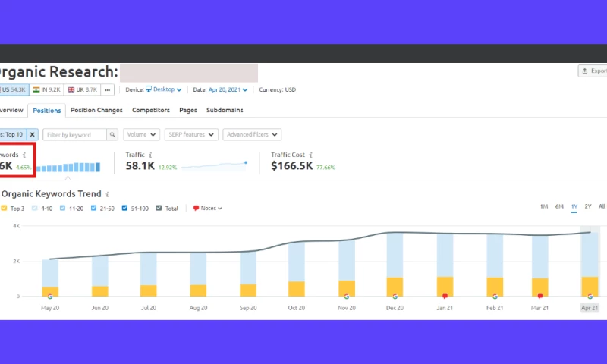This screenshot has width=607, height=364.
Task: Set chart range to 6M
Action: click(559, 206)
